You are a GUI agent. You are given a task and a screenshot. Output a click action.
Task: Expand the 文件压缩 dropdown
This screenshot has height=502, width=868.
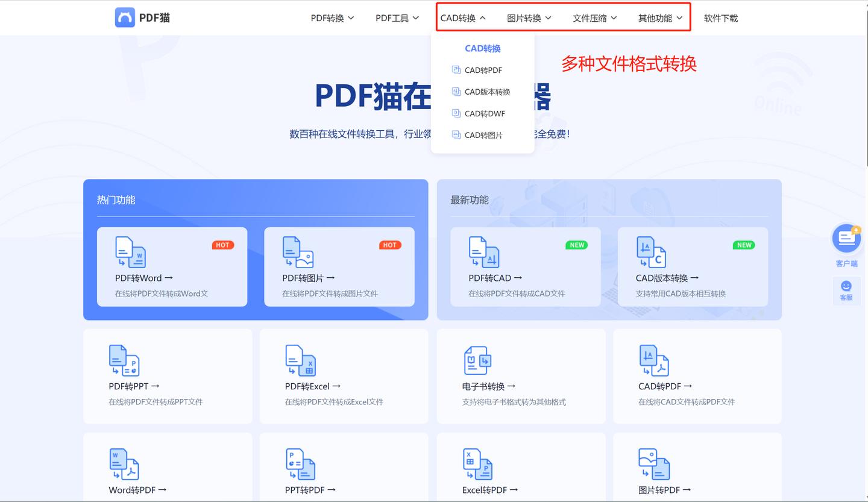[594, 18]
